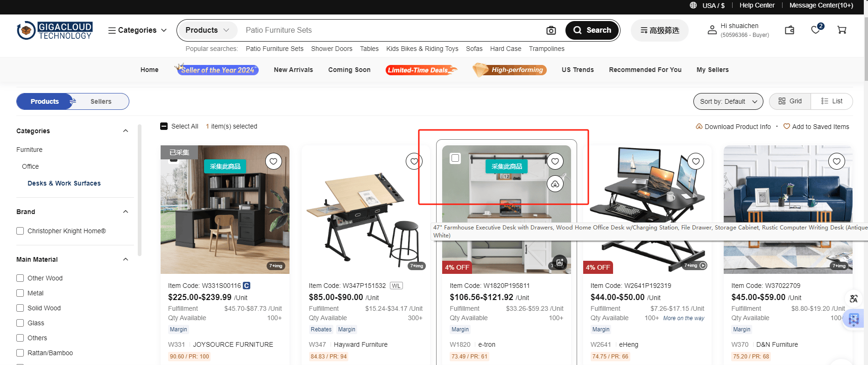The image size is (868, 365).
Task: Click the C badge beside W331S00116
Action: pyautogui.click(x=247, y=286)
